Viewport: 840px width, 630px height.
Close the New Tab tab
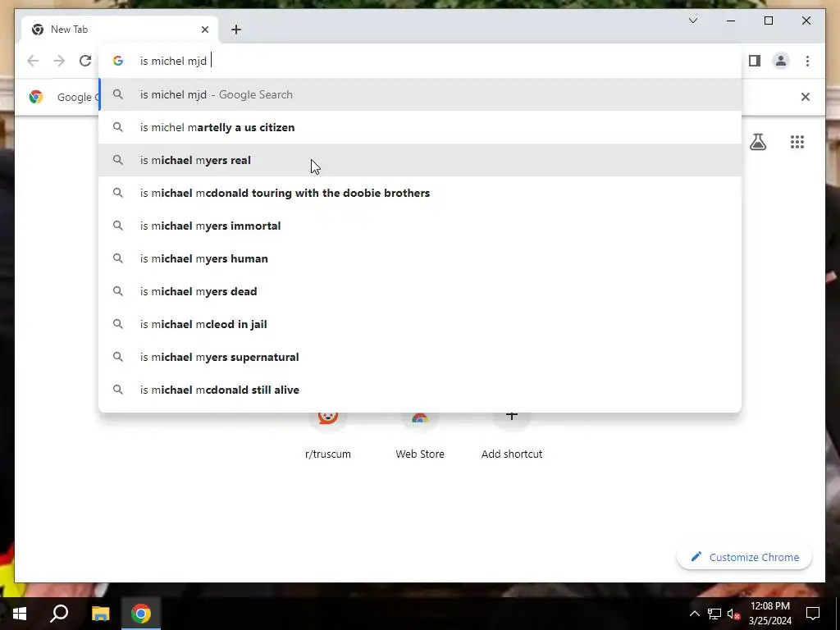204,30
